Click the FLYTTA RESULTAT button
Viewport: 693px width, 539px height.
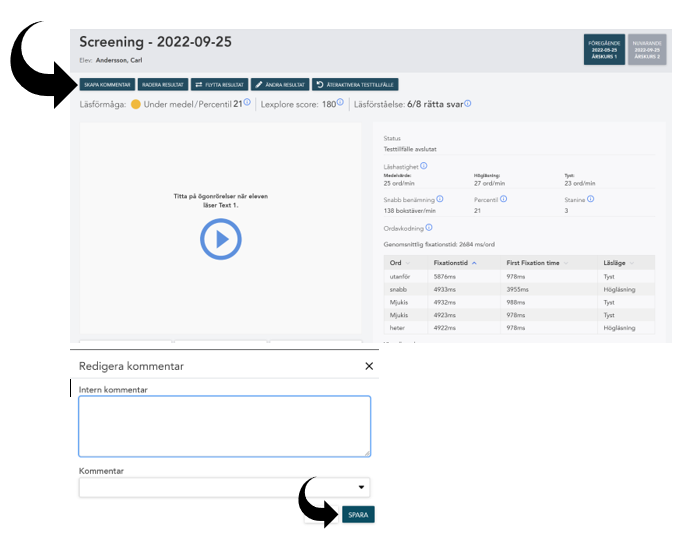219,84
